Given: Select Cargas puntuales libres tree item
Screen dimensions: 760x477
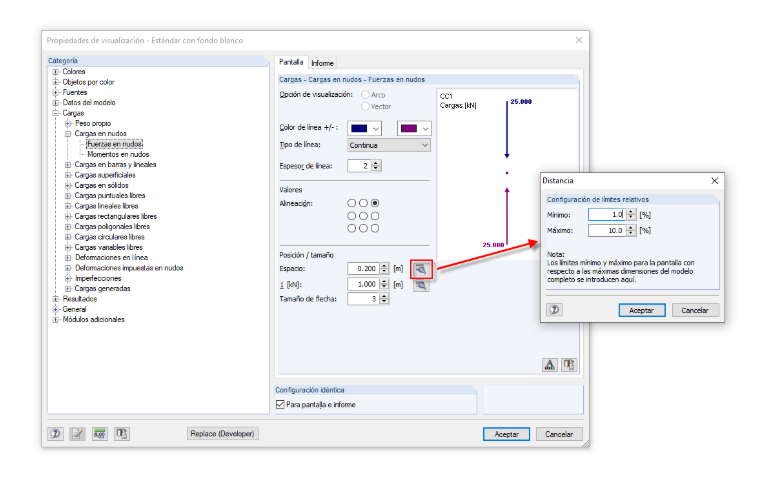Looking at the screenshot, I should pyautogui.click(x=110, y=195).
